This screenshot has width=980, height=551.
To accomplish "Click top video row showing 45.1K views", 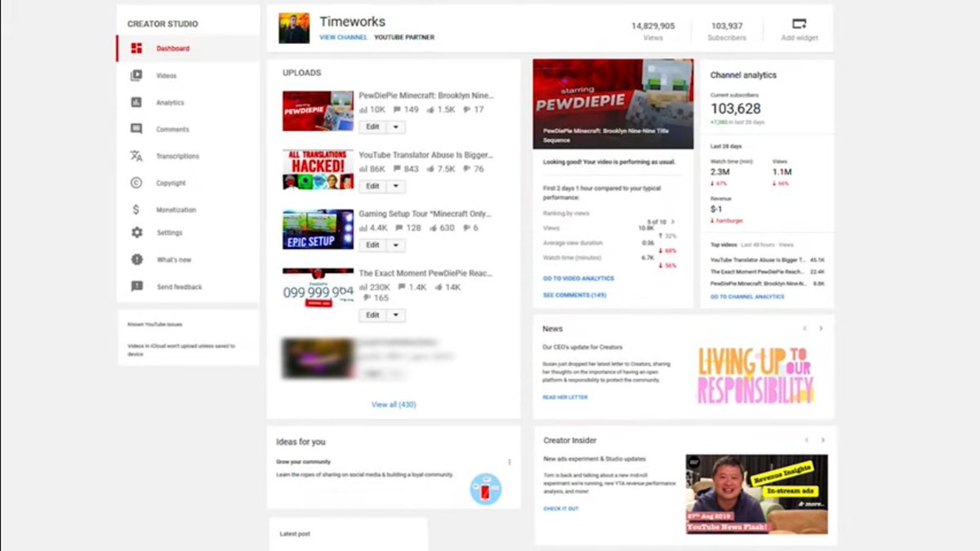I will [768, 260].
